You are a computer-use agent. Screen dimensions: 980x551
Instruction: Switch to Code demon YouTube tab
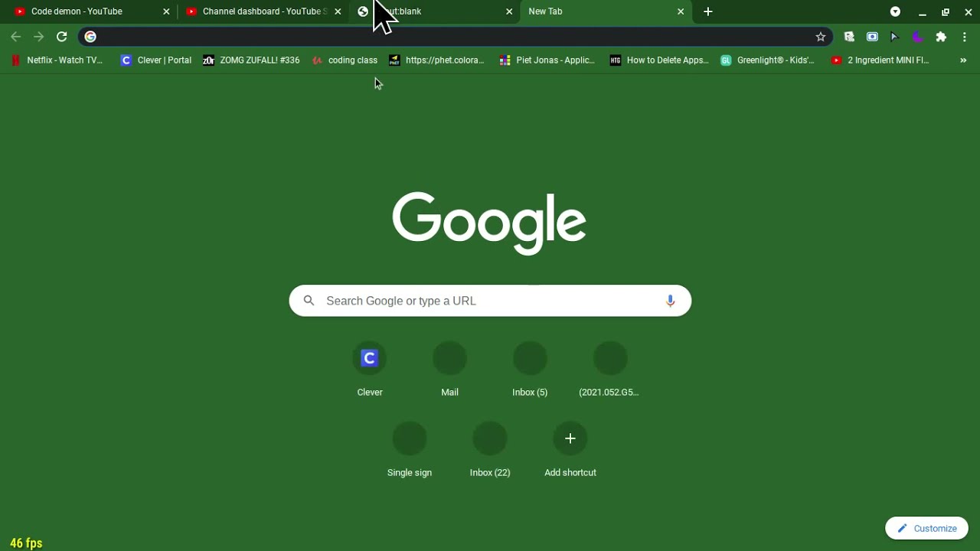click(90, 11)
